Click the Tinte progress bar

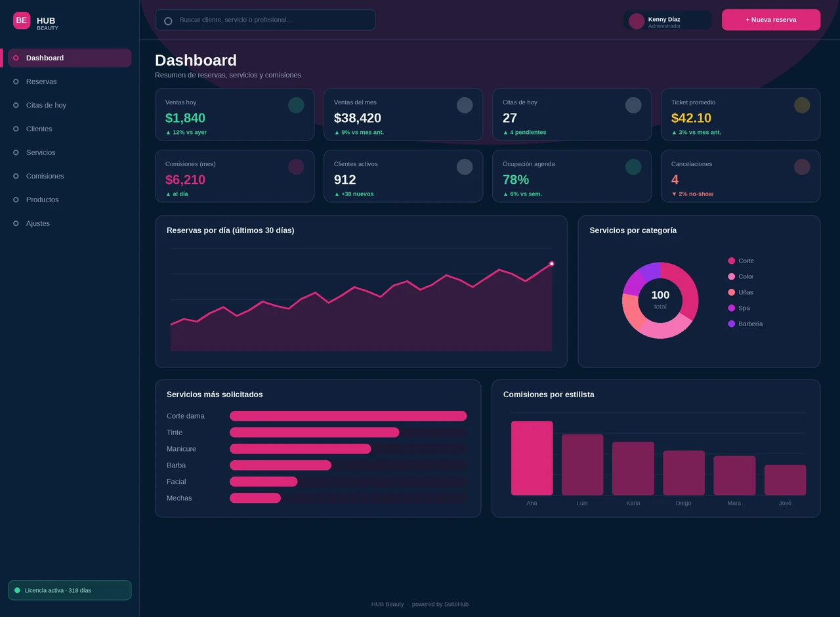[348, 433]
